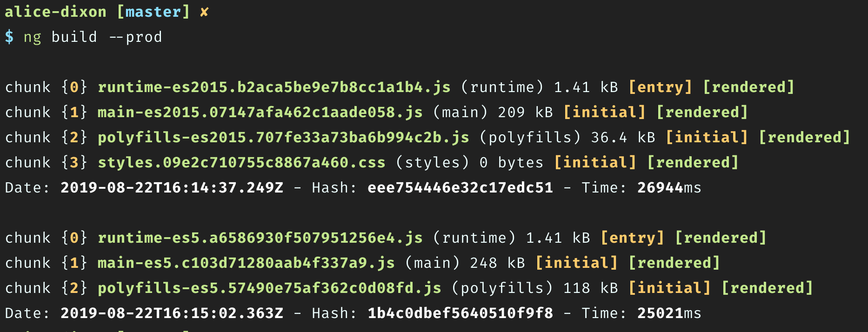Click the build time 26944ms

(x=669, y=188)
